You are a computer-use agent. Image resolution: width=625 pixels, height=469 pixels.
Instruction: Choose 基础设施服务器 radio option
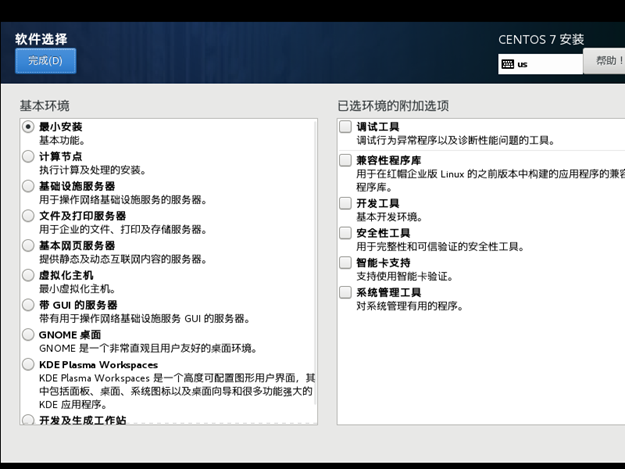point(28,186)
